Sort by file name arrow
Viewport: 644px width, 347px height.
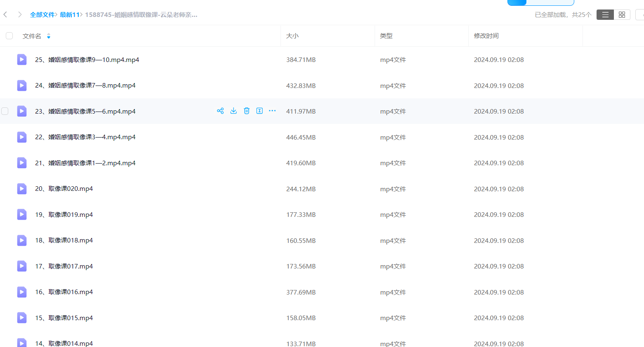(49, 36)
